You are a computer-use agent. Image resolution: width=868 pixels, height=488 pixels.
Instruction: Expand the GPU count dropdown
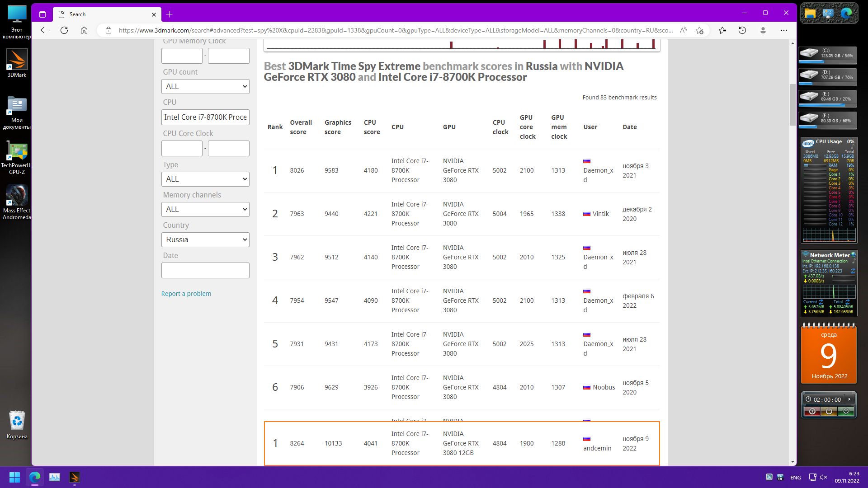205,86
